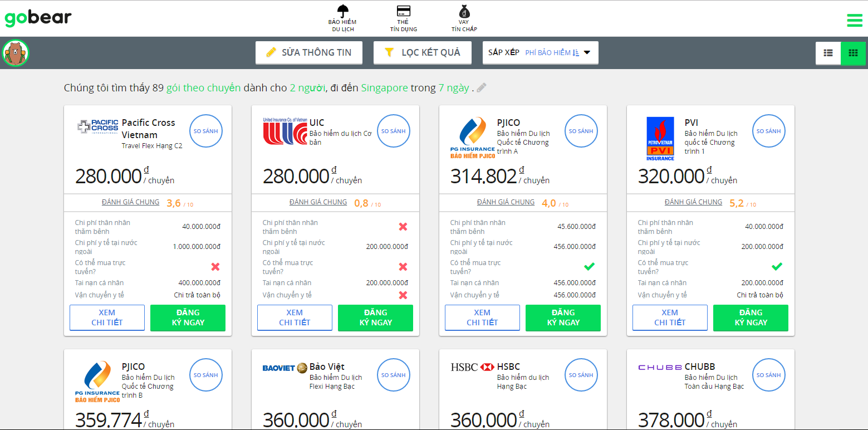Viewport: 868px width, 430px height.
Task: Click the PVI Insurance logo
Action: point(660,139)
